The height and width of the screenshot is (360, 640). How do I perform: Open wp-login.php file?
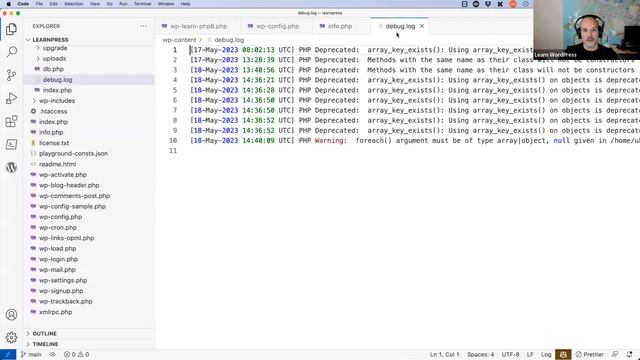[58, 259]
